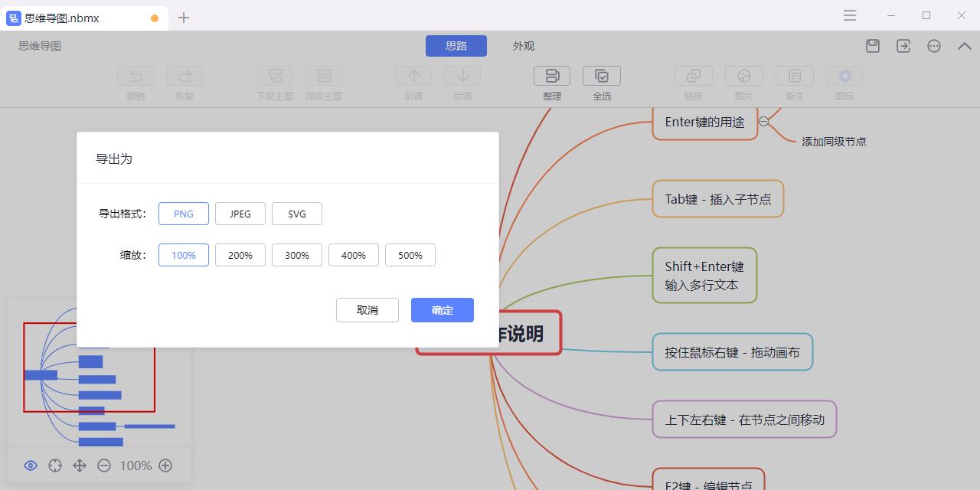
Task: Click the center-on-root target icon
Action: pyautogui.click(x=55, y=465)
